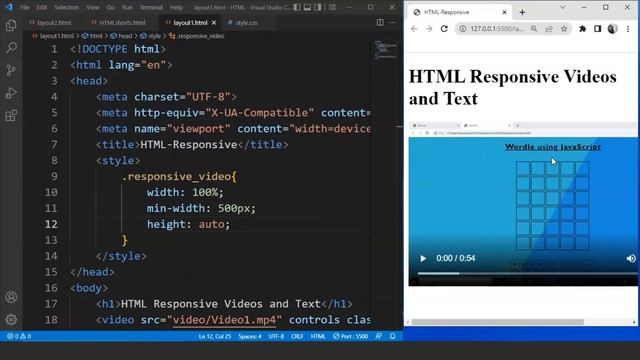This screenshot has width=640, height=360.
Task: Open notifications bell in status bar
Action: pos(392,336)
